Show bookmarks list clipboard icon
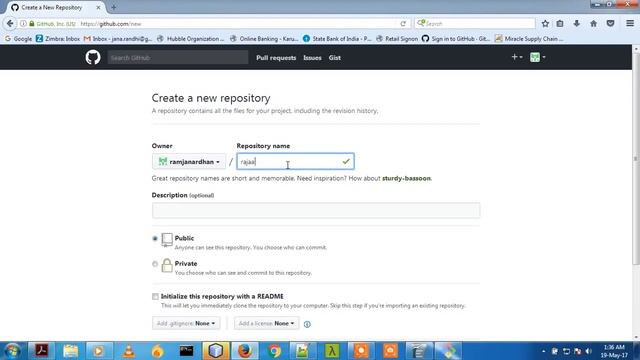Screen dimensions: 640x360 560,24
